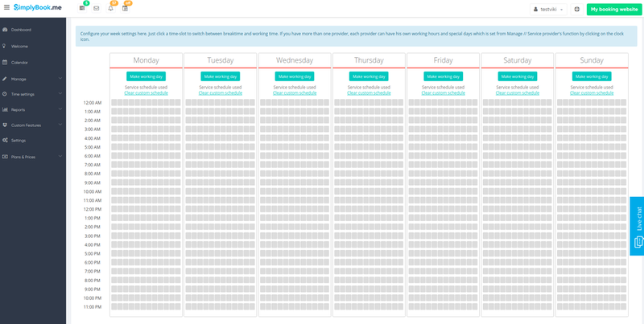Toggle the first Monday 12:00 AM time slot

tap(114, 103)
